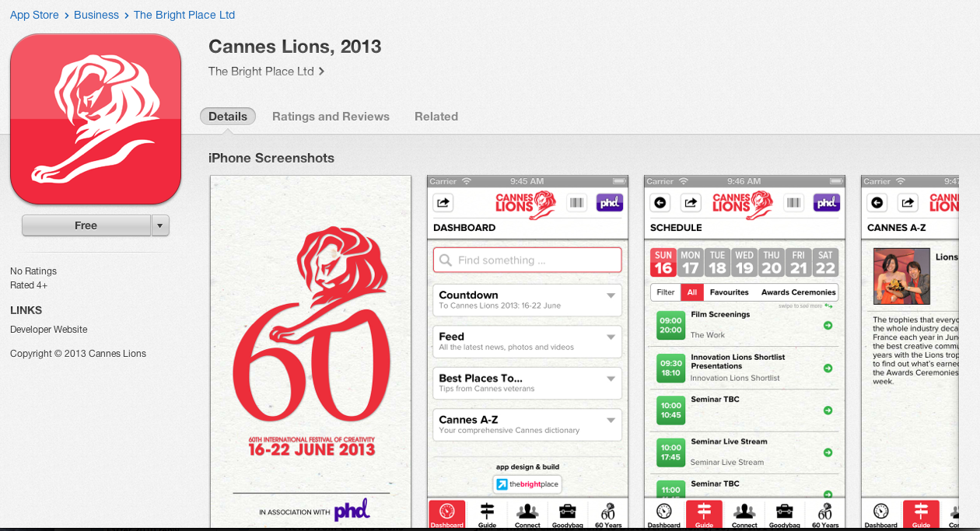This screenshot has height=531, width=980.
Task: Tap the Guide signpost icon in the Dashboard screenshot
Action: [488, 514]
